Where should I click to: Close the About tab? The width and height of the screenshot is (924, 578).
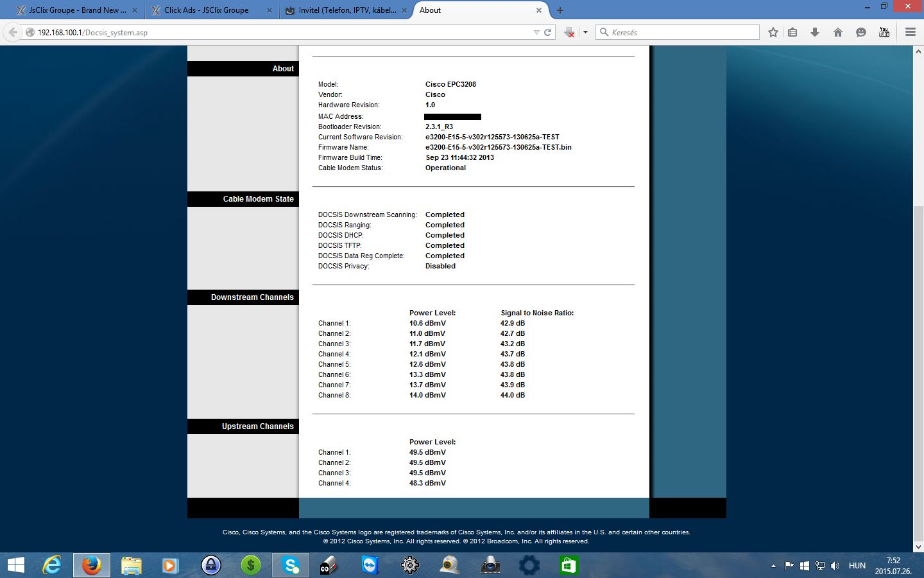[539, 10]
